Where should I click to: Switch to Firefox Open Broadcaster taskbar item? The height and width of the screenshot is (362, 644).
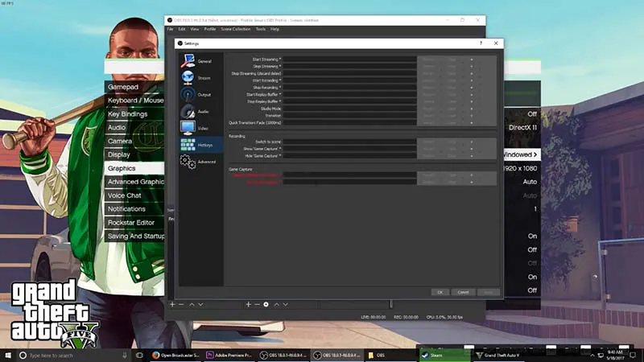pyautogui.click(x=175, y=355)
